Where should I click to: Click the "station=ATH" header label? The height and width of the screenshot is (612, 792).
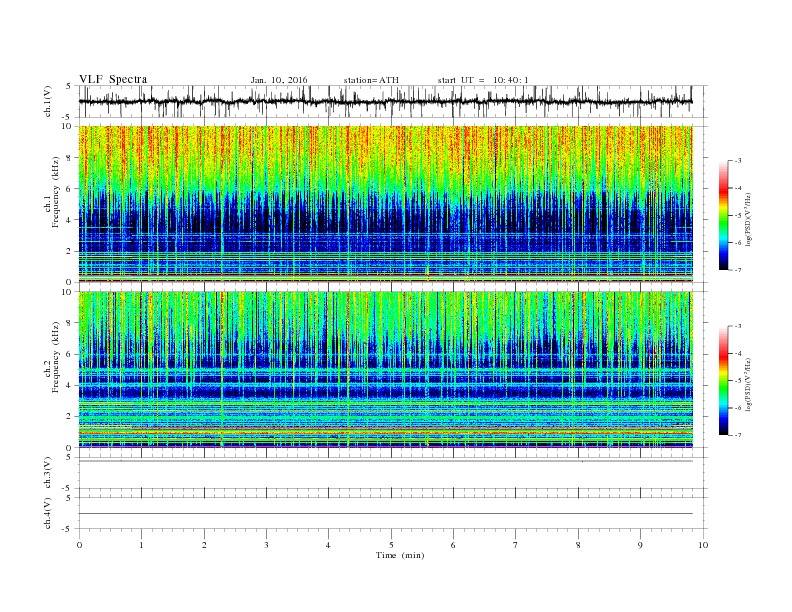[x=371, y=80]
